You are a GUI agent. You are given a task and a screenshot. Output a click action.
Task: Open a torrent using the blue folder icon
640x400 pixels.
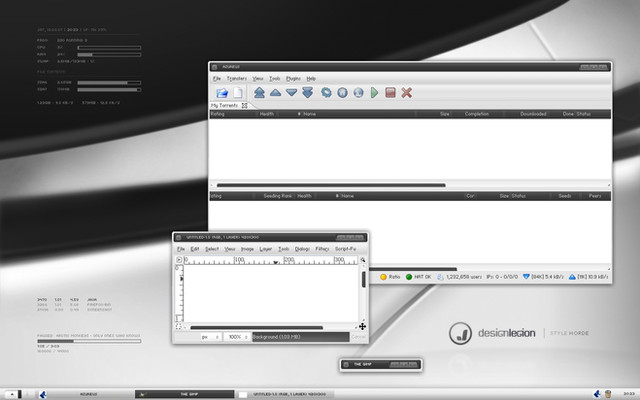(x=222, y=93)
